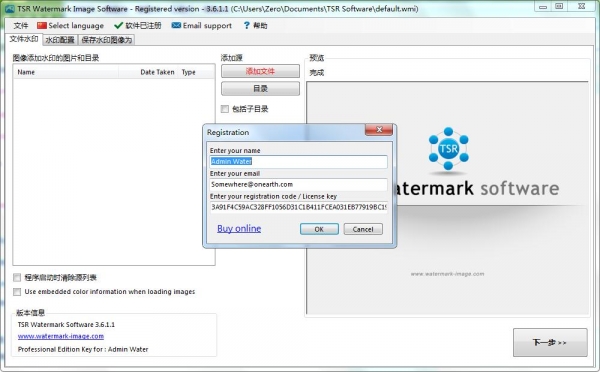Screen dimensions: 600x372
Task: Click the Type column header
Action: [196, 72]
